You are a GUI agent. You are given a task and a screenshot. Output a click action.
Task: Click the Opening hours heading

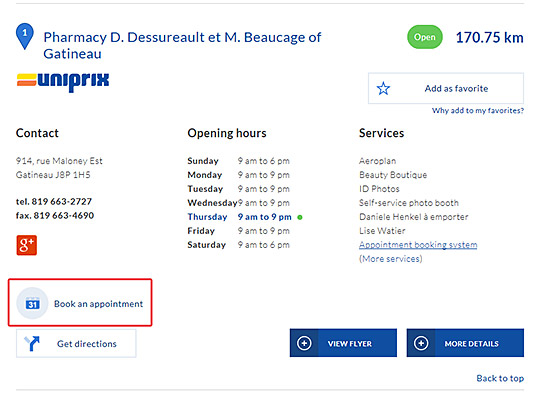pos(227,133)
